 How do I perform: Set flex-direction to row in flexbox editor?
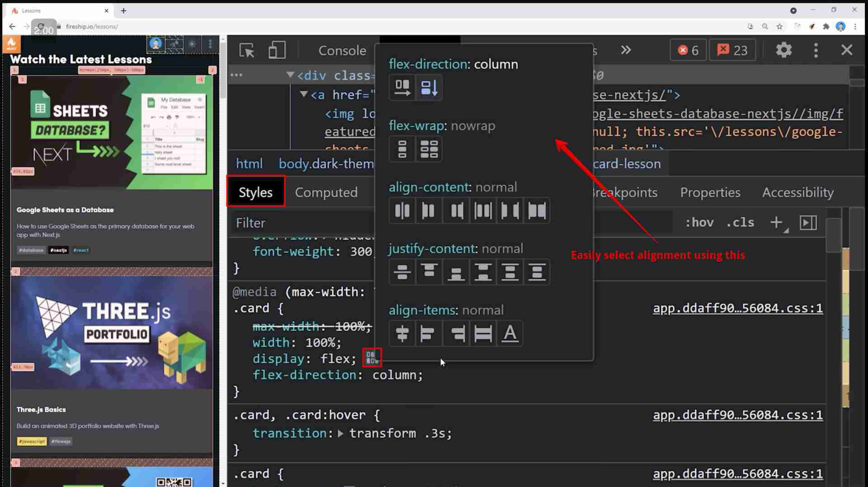(x=402, y=88)
